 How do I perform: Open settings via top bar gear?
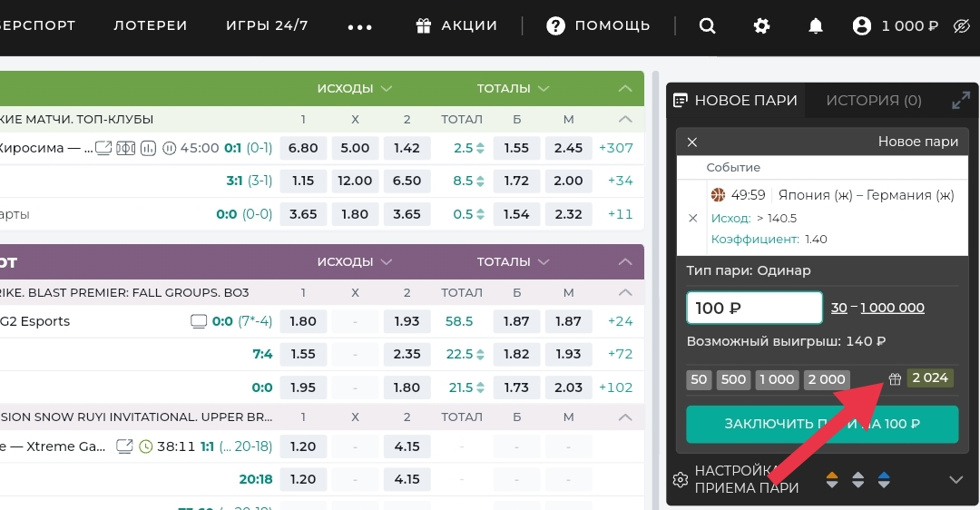coord(761,26)
